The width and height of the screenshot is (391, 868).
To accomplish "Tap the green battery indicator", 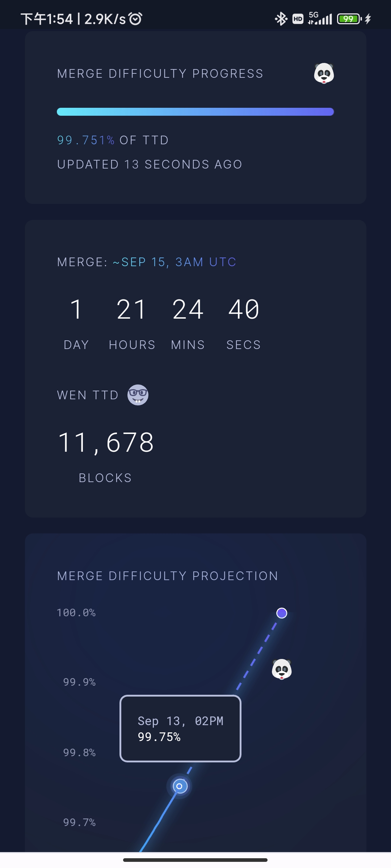I will point(349,19).
